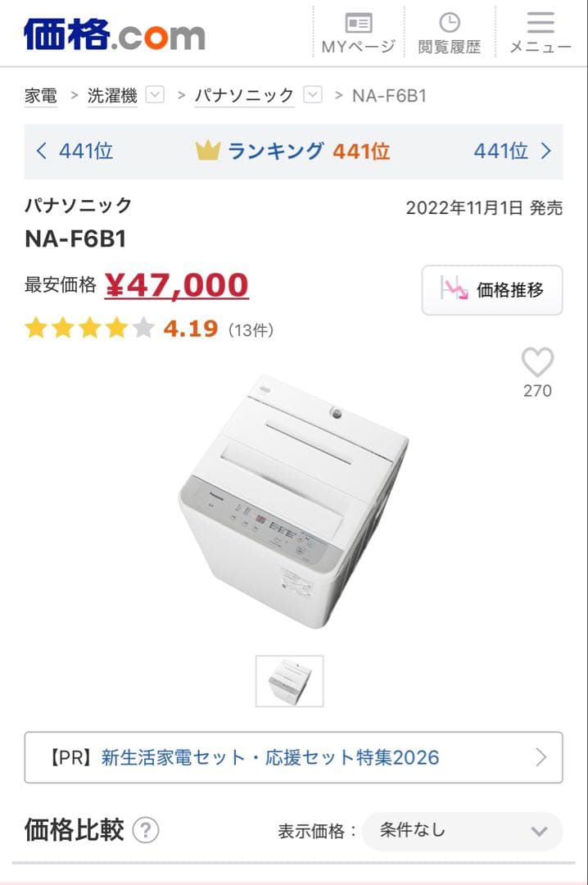The image size is (588, 885).
Task: Click the washing machine product thumbnail
Action: pyautogui.click(x=290, y=681)
